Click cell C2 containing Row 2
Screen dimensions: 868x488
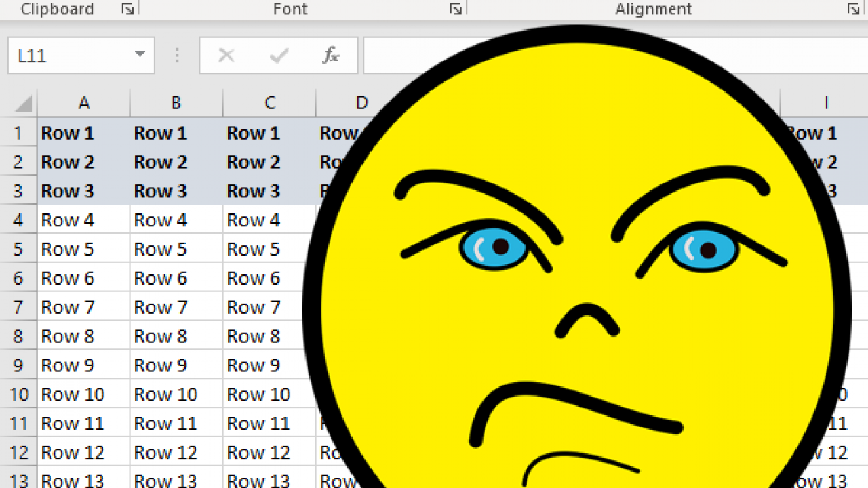point(269,162)
